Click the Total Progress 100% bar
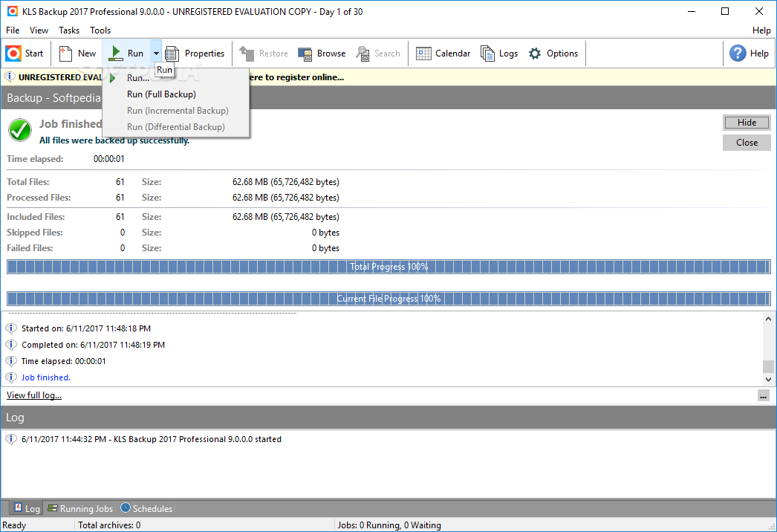This screenshot has width=777, height=532. 388,267
